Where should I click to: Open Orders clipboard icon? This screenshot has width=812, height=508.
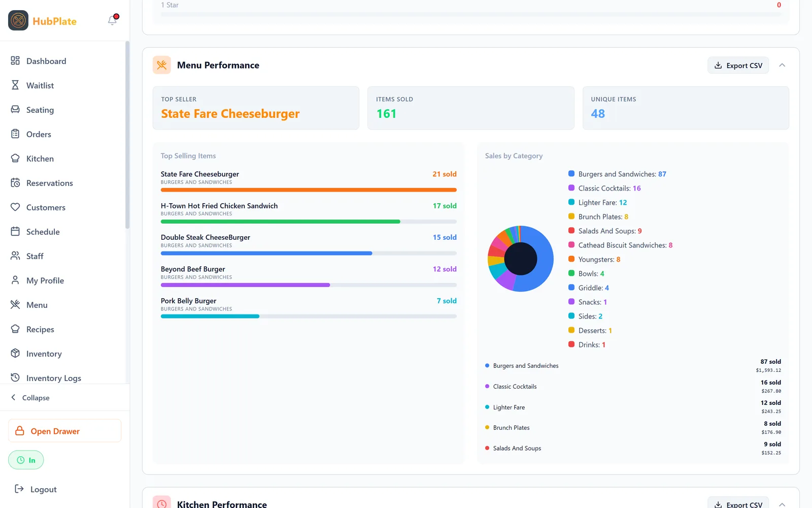click(15, 134)
